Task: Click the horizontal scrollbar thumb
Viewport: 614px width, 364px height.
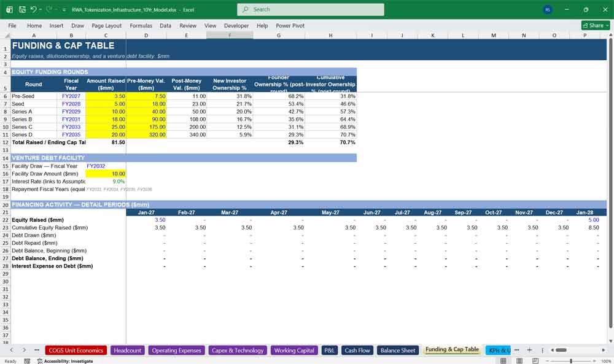Action: coord(561,350)
